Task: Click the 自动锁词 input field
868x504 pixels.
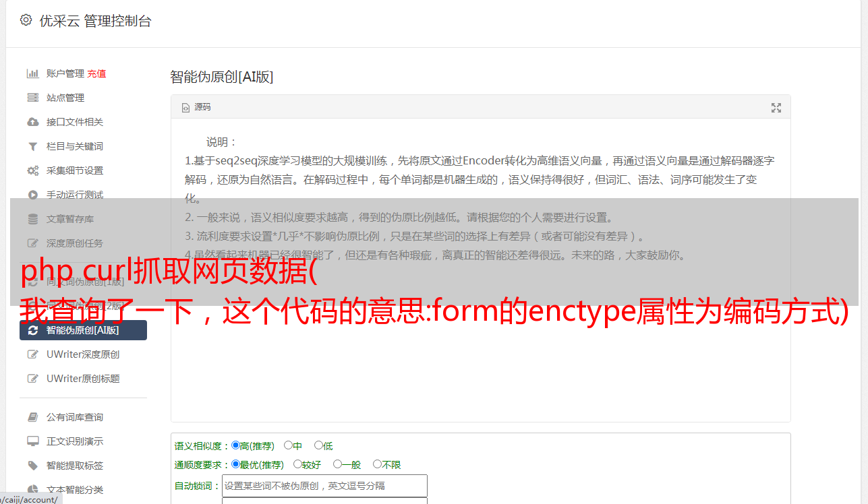Action: [x=324, y=486]
